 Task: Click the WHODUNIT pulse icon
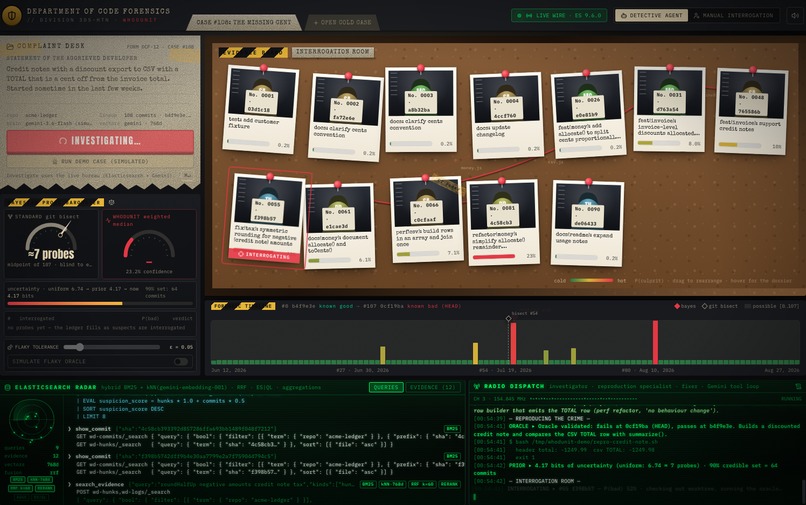click(108, 220)
